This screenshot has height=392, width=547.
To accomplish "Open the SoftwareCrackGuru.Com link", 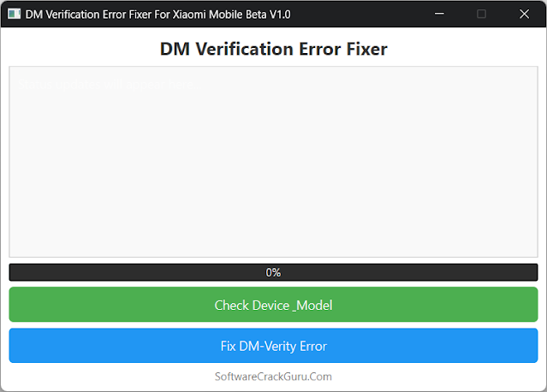I will [x=273, y=377].
